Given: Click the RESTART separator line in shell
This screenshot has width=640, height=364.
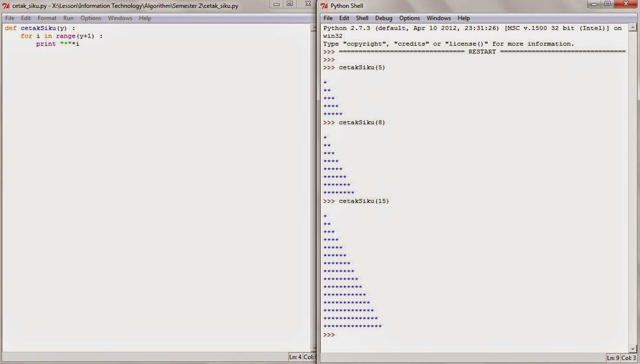Looking at the screenshot, I should pyautogui.click(x=482, y=52).
